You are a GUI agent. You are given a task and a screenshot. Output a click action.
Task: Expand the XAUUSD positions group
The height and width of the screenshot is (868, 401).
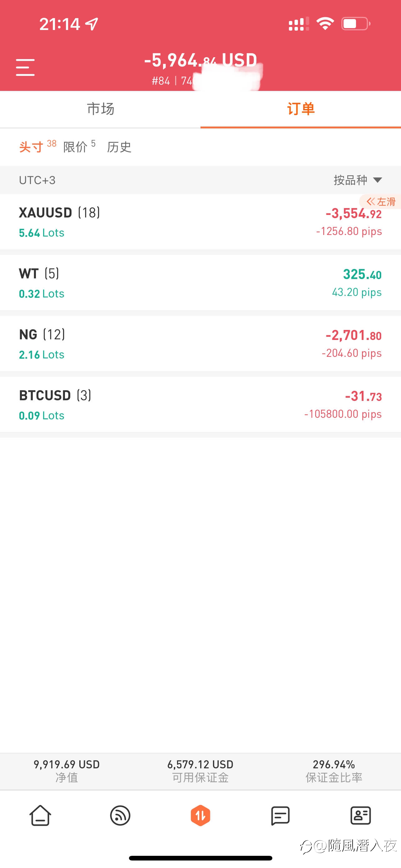tap(200, 222)
